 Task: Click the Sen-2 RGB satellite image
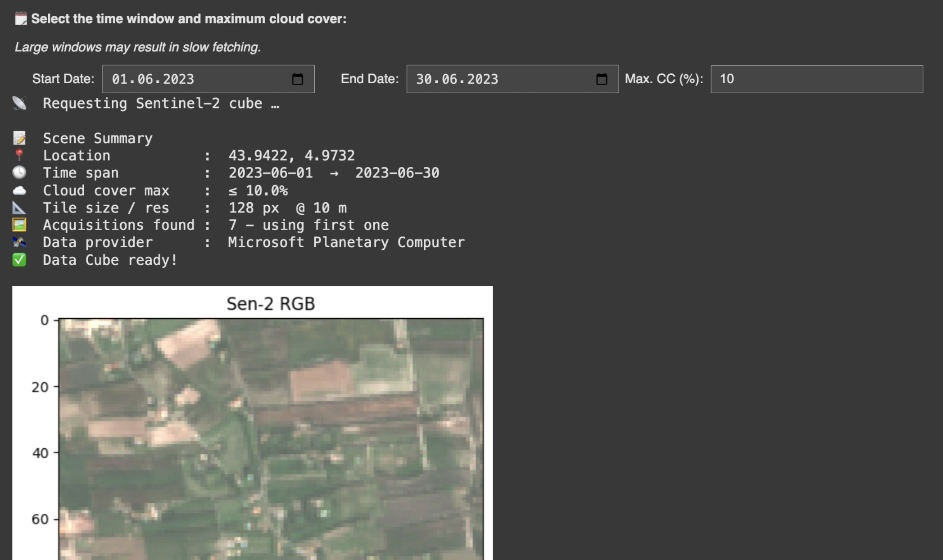271,439
